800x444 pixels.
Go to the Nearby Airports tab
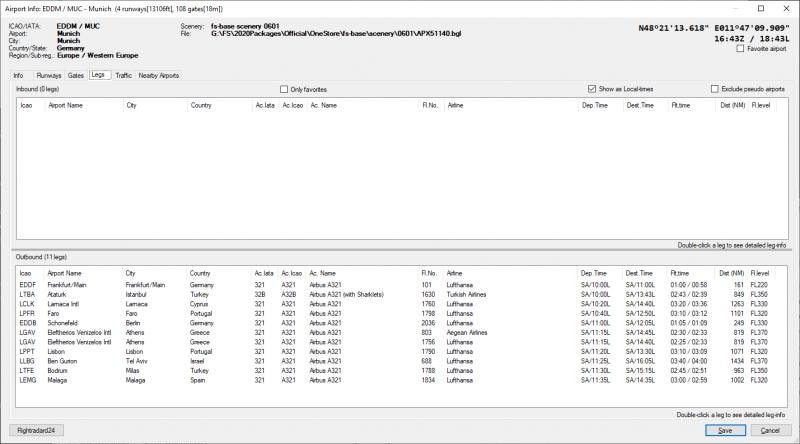point(159,75)
